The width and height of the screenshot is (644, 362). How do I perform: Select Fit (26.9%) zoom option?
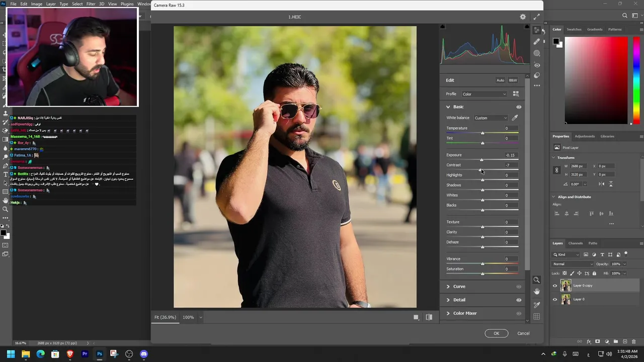(x=166, y=317)
